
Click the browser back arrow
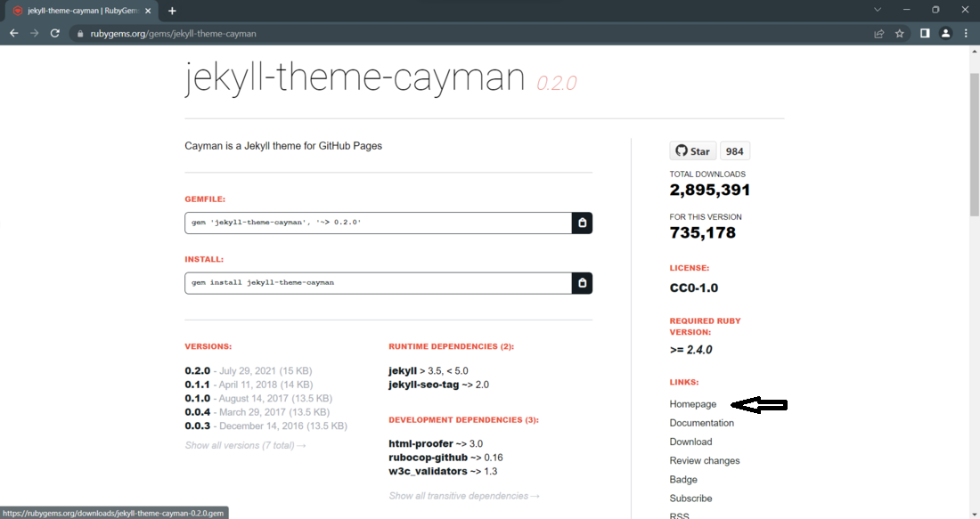click(x=13, y=34)
